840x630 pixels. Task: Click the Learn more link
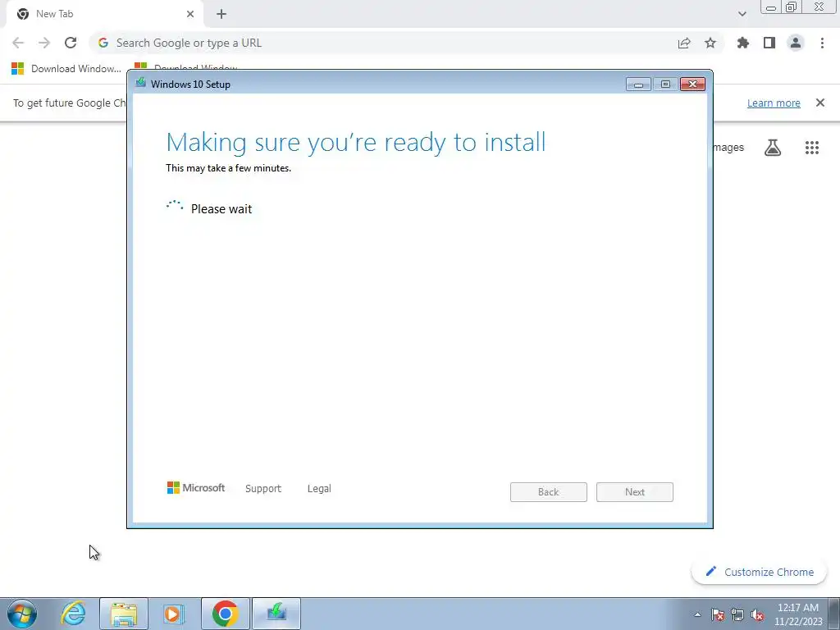click(x=774, y=103)
